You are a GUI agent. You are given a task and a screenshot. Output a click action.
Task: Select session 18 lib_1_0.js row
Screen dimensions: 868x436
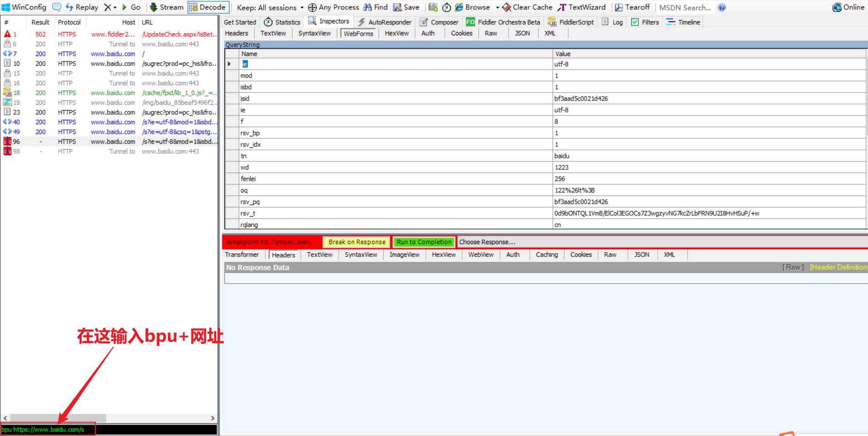pyautogui.click(x=109, y=93)
